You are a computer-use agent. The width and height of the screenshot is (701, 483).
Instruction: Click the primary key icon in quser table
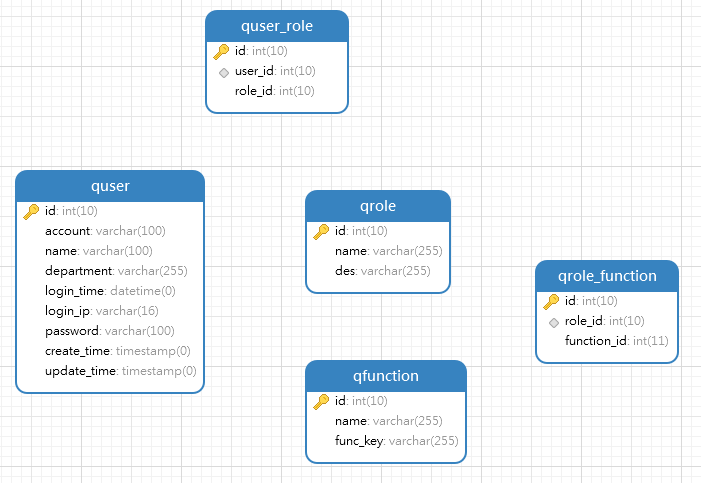(31, 212)
